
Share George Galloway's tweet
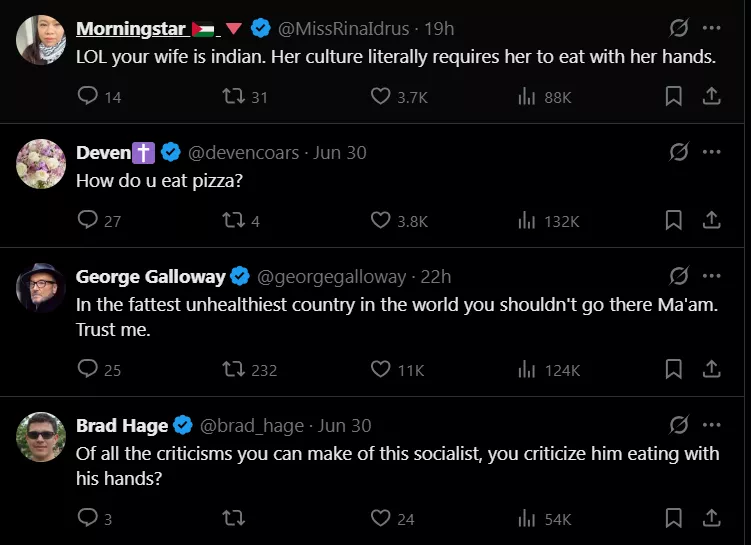click(x=712, y=370)
